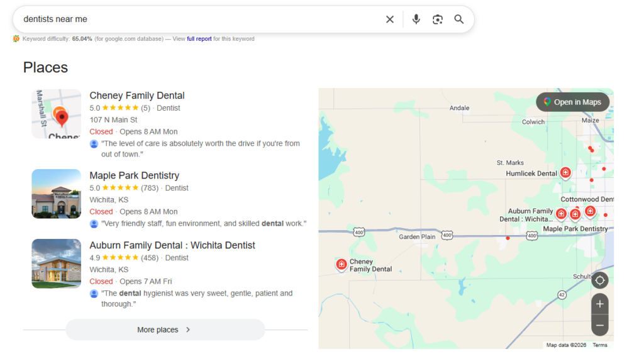The width and height of the screenshot is (644, 364).
Task: Click St. Marks label on map
Action: 510,163
